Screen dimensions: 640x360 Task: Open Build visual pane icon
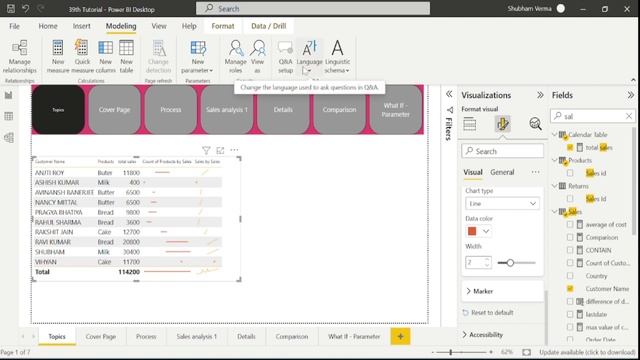pyautogui.click(x=470, y=124)
